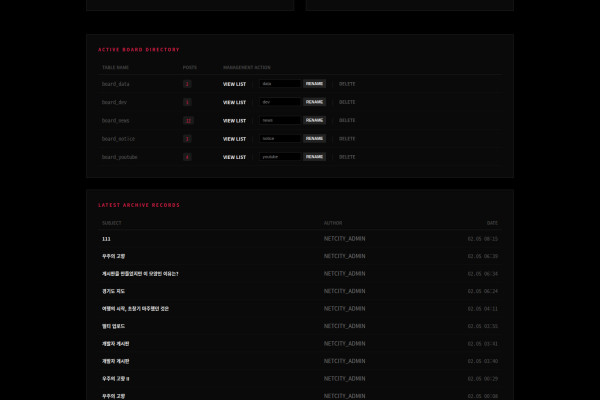Delete the board_notice table
This screenshot has height=400, width=600.
[x=347, y=139]
